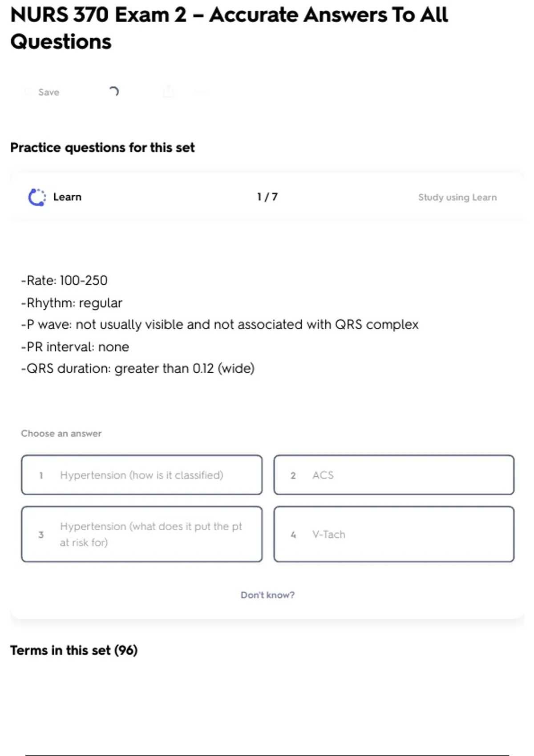Click number 4 badge on V-Tach option
The height and width of the screenshot is (756, 534).
click(x=293, y=535)
